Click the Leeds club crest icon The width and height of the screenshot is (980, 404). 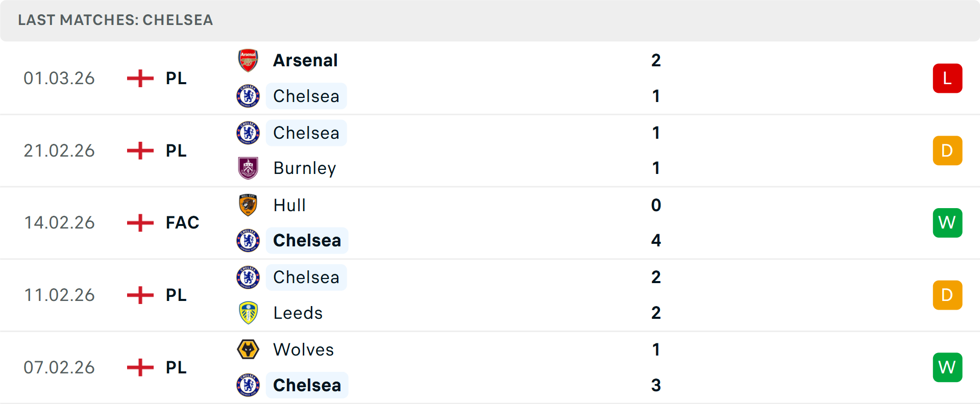click(248, 313)
